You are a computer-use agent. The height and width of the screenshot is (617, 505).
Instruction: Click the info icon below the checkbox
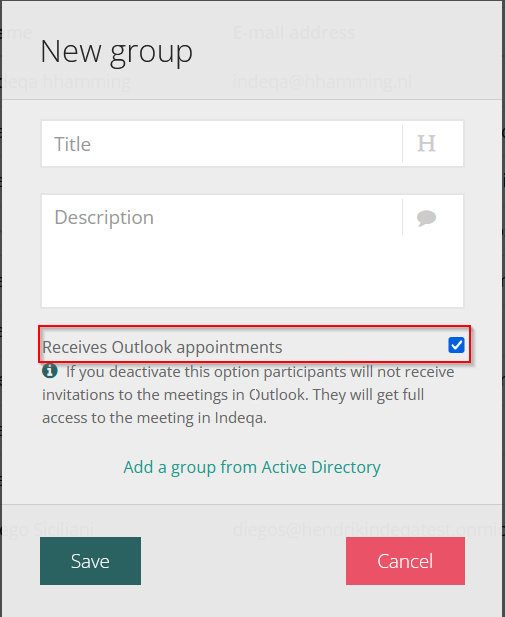pyautogui.click(x=50, y=371)
